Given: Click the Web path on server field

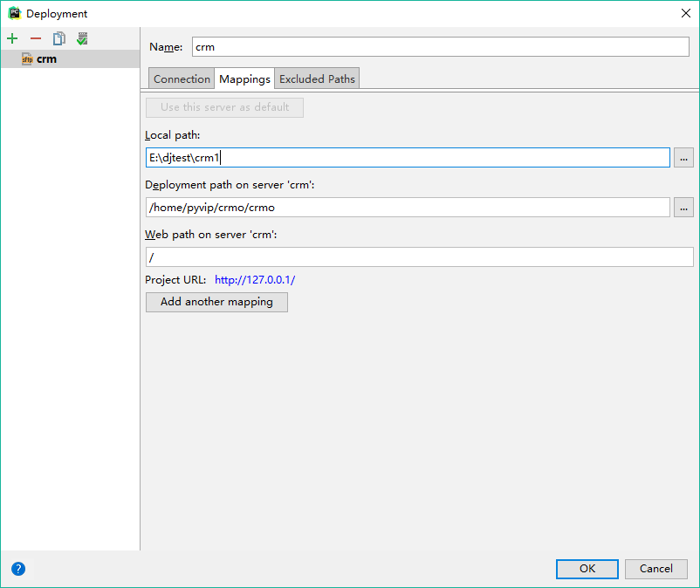Looking at the screenshot, I should pos(420,257).
